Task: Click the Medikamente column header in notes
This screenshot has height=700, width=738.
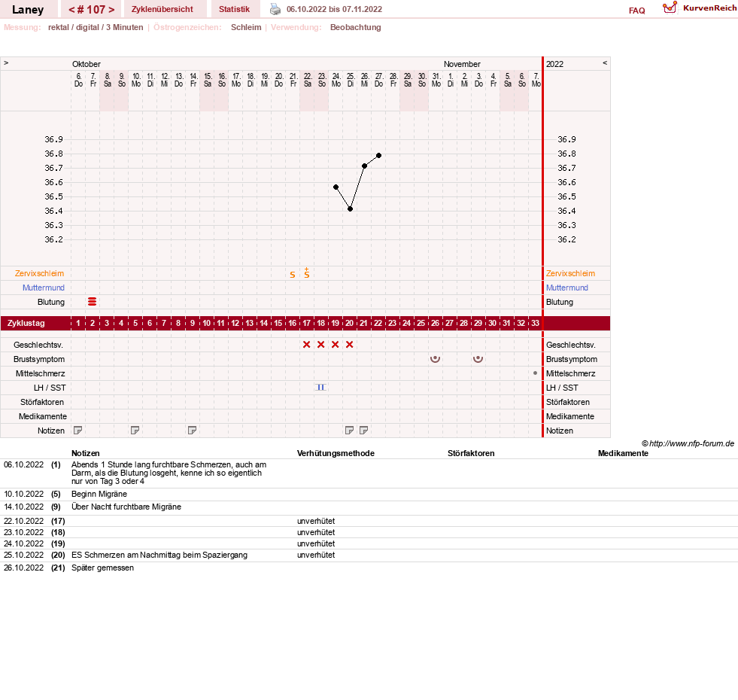Action: (x=623, y=453)
